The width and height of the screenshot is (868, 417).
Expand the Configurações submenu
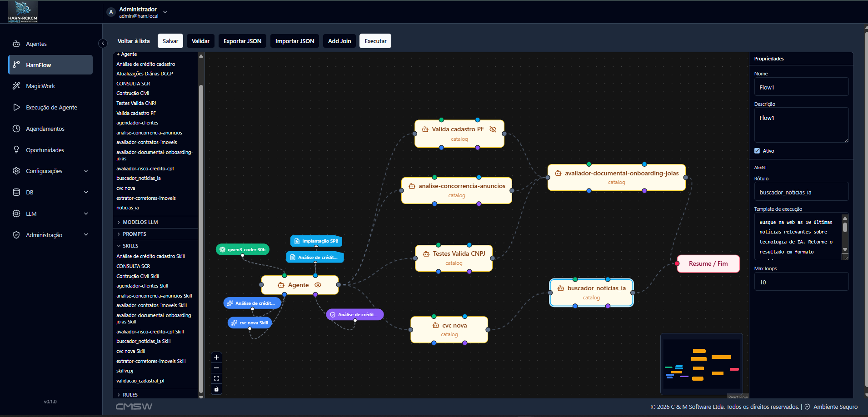pyautogui.click(x=86, y=171)
